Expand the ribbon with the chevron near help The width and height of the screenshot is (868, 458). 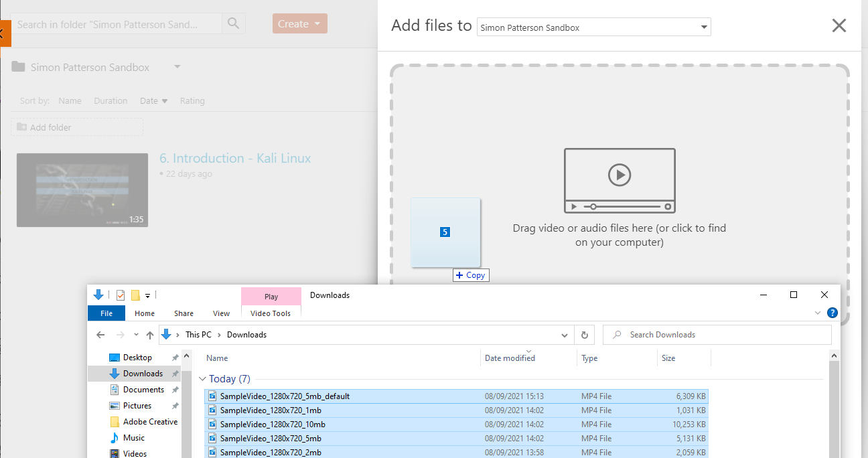point(817,313)
